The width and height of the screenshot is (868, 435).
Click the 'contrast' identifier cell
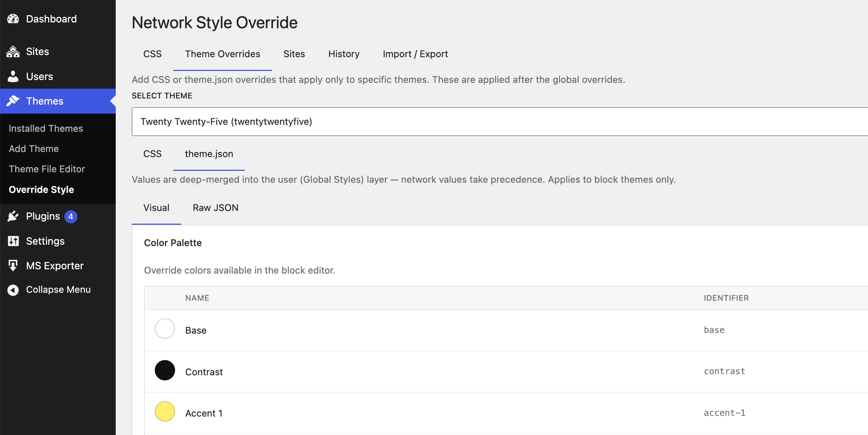pyautogui.click(x=724, y=371)
